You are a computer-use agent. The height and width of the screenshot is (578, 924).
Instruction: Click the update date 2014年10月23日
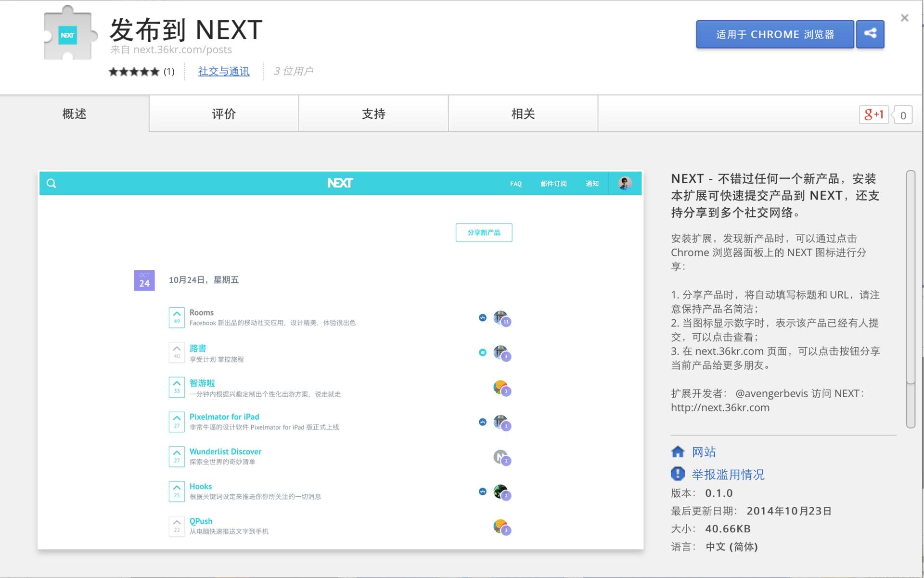789,511
